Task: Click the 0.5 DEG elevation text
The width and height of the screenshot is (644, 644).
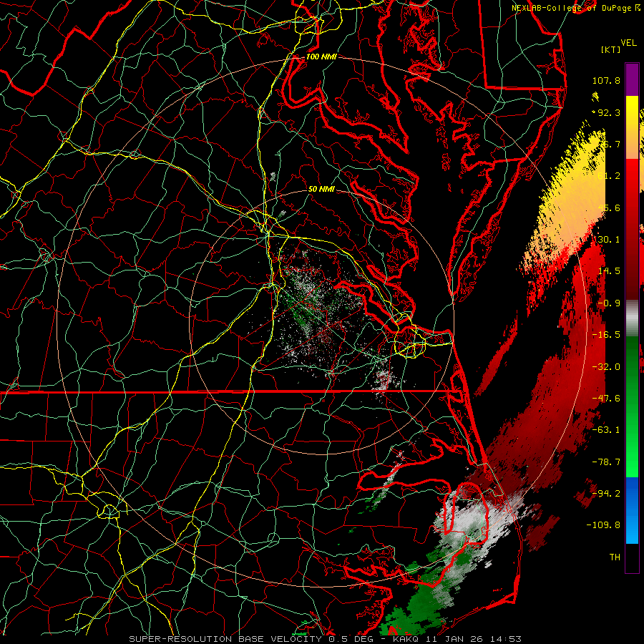Action: (351, 639)
